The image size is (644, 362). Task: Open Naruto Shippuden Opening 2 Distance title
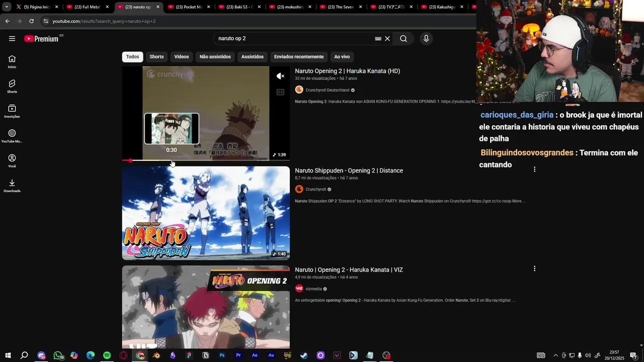point(349,170)
